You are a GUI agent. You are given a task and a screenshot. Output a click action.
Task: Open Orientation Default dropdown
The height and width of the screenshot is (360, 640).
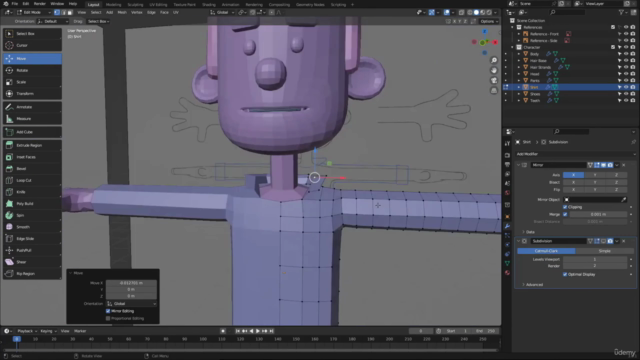53,21
